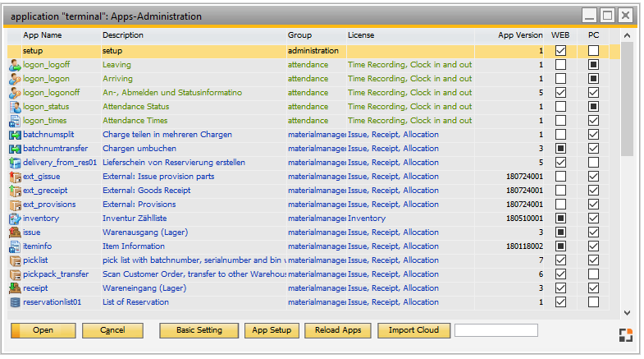Image resolution: width=644 pixels, height=359 pixels.
Task: Click the Group column header
Action: 299,36
